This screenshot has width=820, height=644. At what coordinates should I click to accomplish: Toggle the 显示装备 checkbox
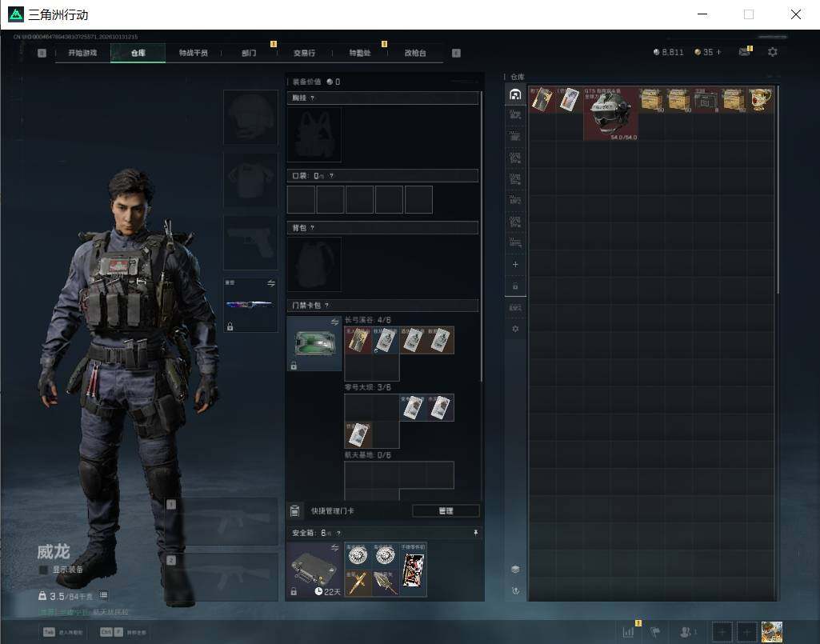point(43,570)
